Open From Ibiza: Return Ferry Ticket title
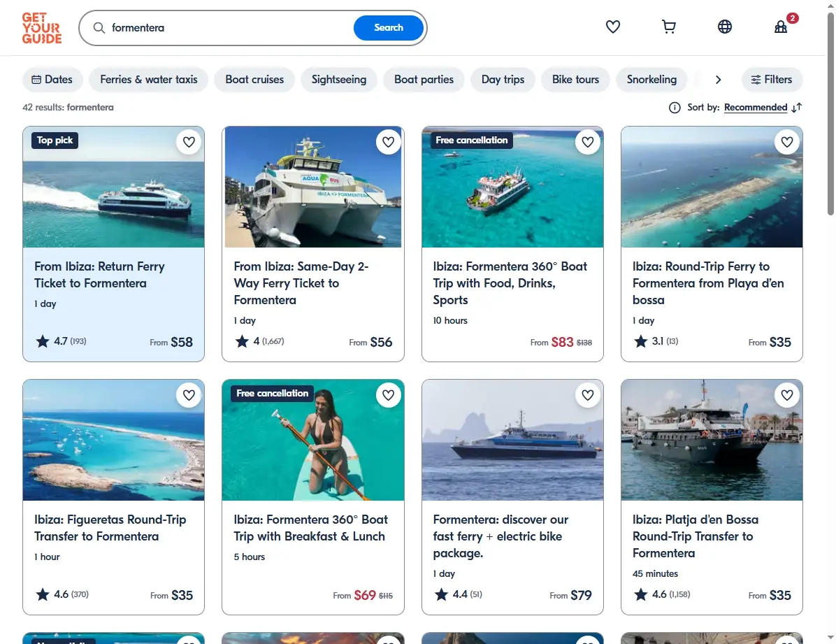 [x=100, y=275]
